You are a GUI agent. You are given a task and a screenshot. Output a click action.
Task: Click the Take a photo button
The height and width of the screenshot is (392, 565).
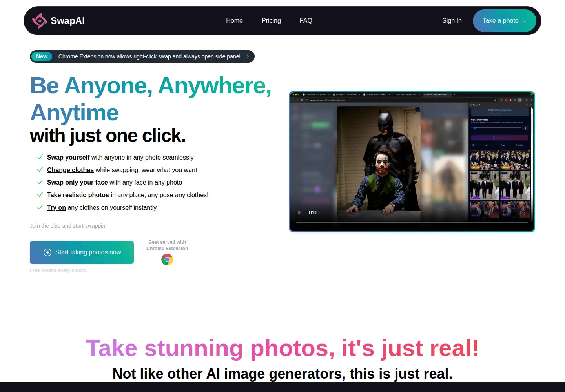pyautogui.click(x=504, y=21)
